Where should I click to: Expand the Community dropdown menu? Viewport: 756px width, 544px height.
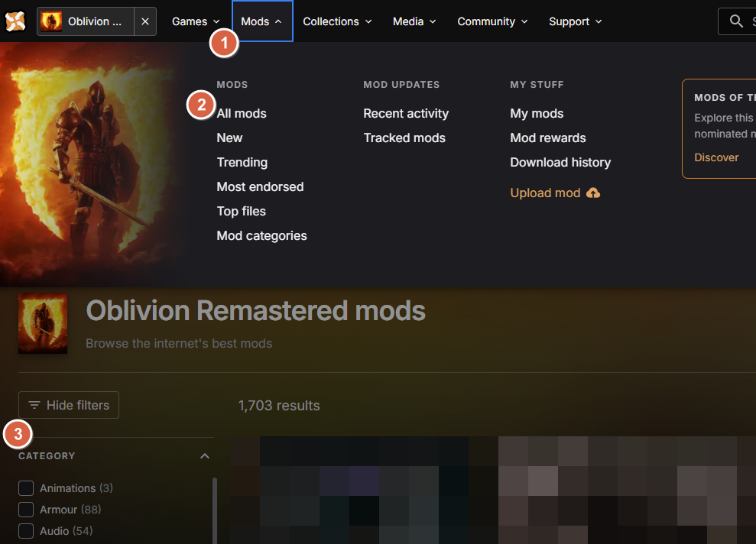(492, 21)
